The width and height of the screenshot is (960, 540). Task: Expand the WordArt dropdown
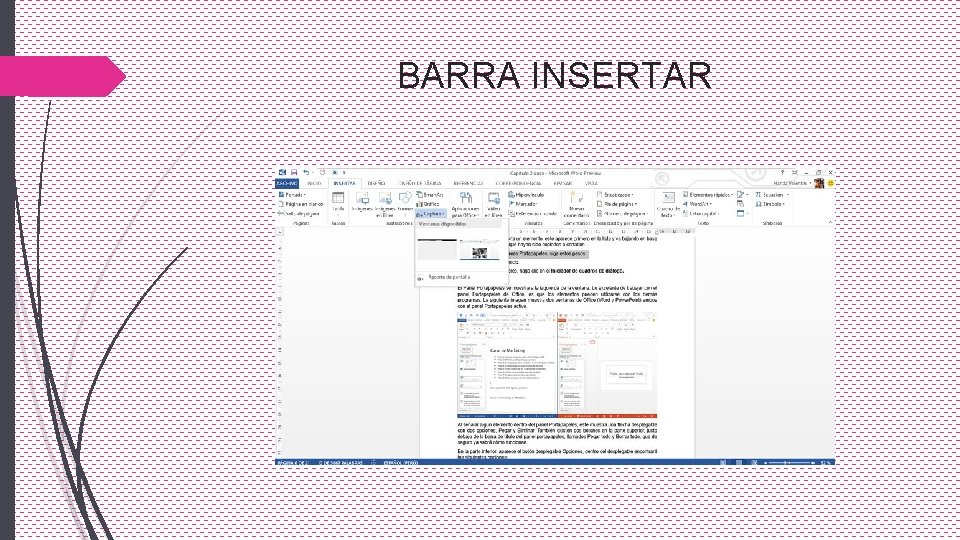pyautogui.click(x=697, y=204)
